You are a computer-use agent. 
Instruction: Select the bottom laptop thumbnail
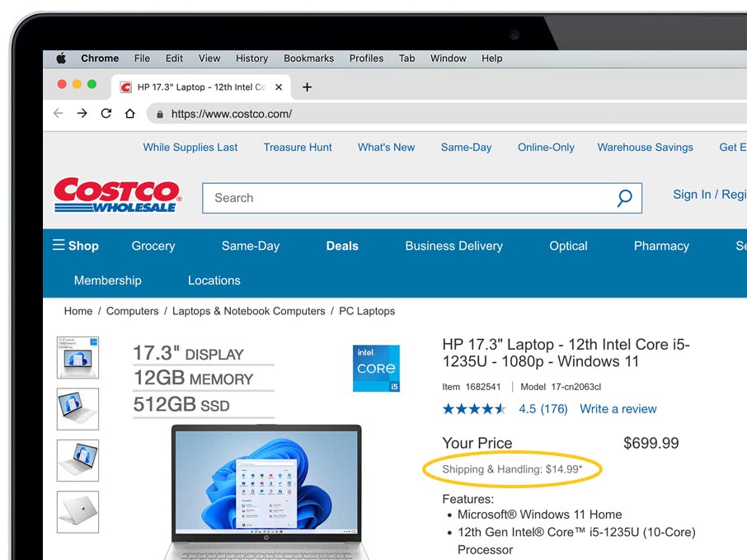[78, 511]
